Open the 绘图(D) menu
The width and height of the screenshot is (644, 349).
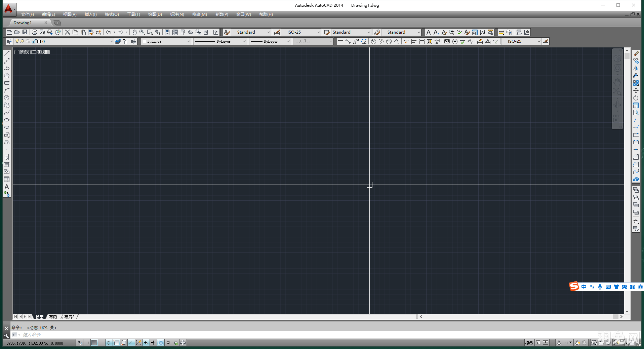155,14
